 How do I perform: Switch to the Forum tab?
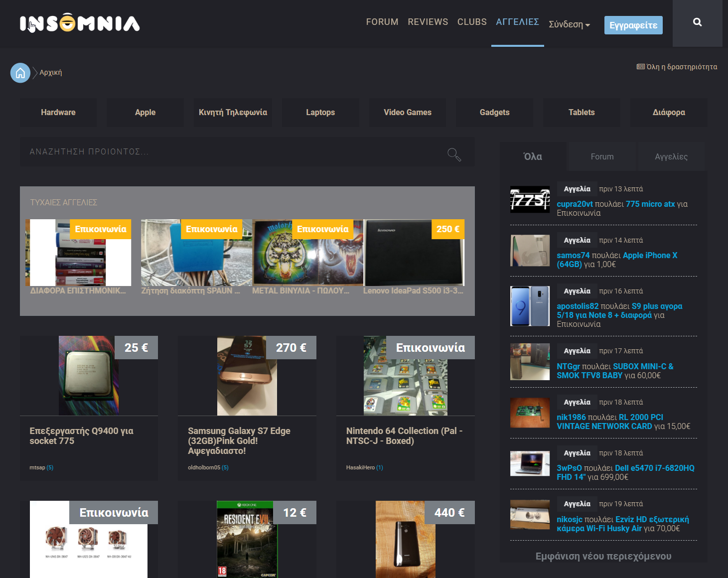(x=602, y=156)
